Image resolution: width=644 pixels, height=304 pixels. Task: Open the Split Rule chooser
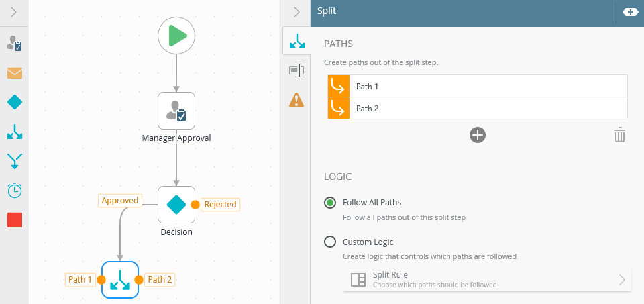[x=488, y=279]
